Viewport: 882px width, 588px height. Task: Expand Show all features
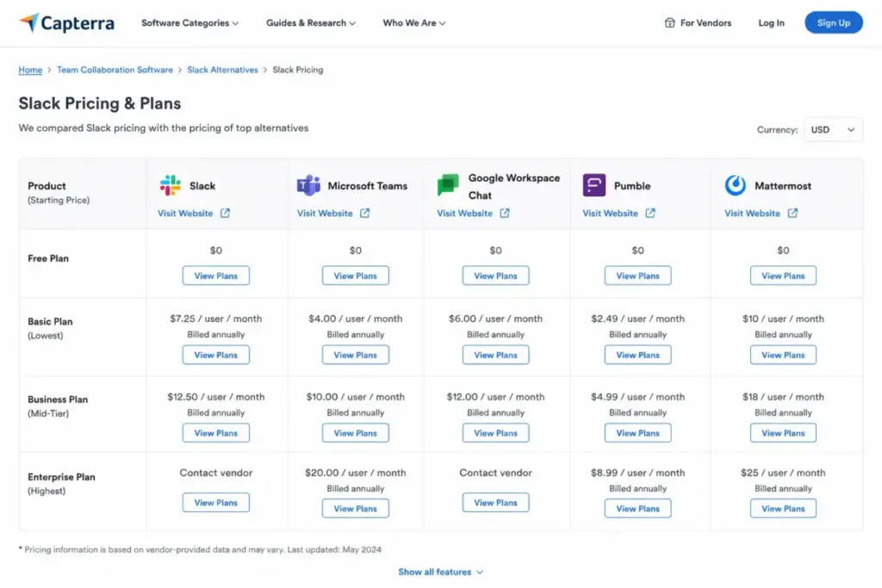tap(440, 572)
